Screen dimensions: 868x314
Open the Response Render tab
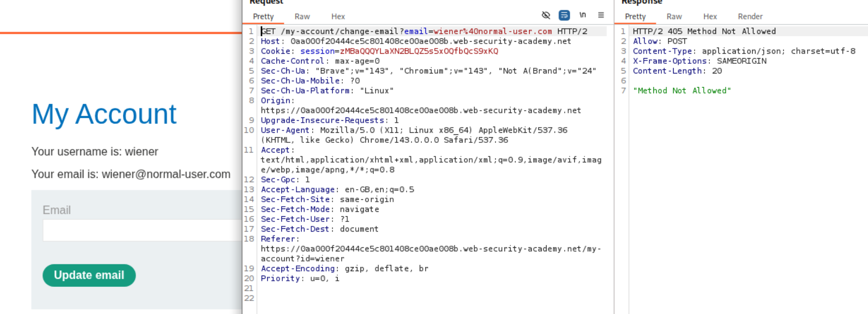750,16
